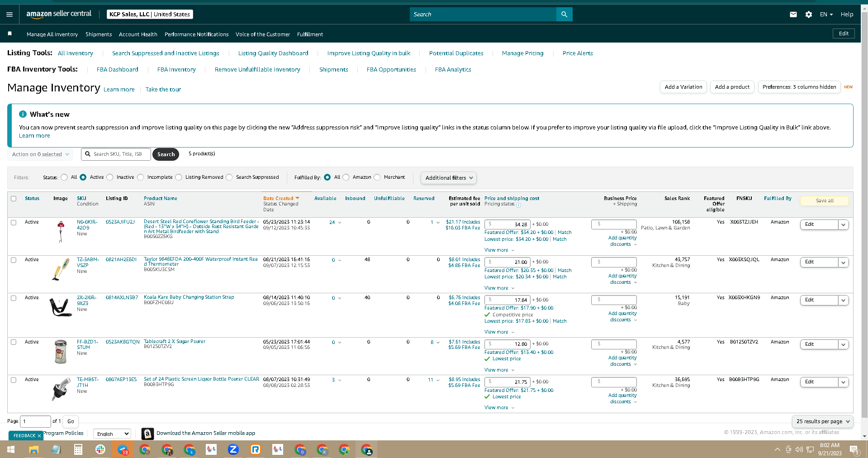Viewport: 868px width, 458px height.
Task: Open the Action on 0 selected dropdown
Action: coord(40,154)
